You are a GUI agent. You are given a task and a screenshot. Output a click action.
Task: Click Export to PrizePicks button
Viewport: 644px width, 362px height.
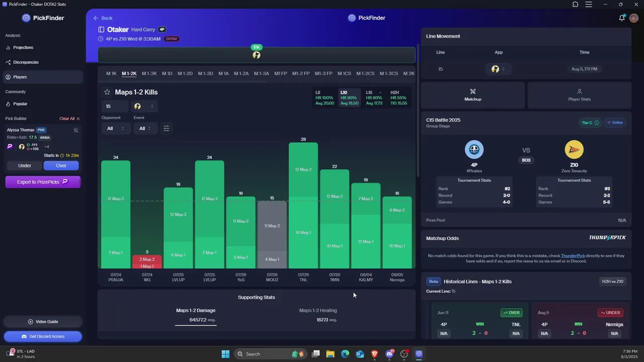click(x=43, y=182)
